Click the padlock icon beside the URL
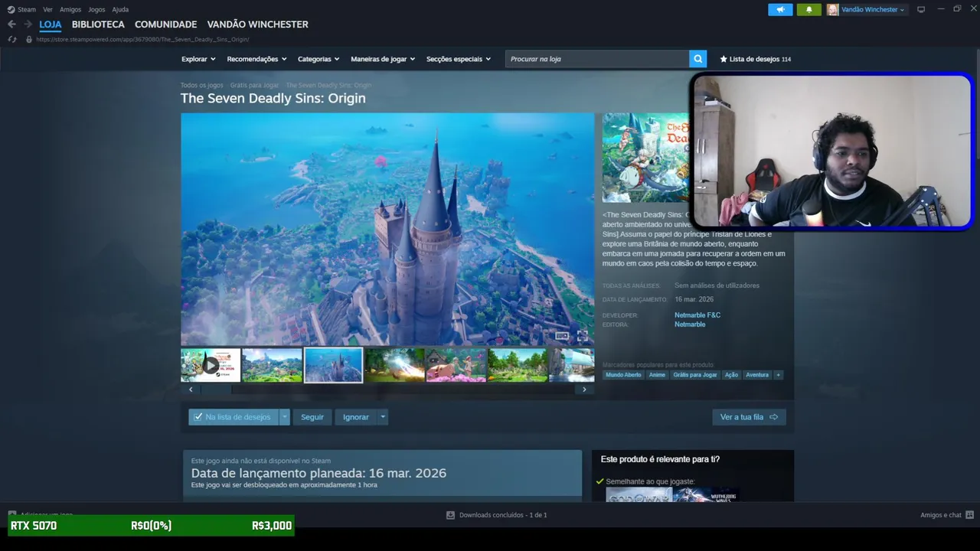This screenshot has height=551, width=980. 29,39
